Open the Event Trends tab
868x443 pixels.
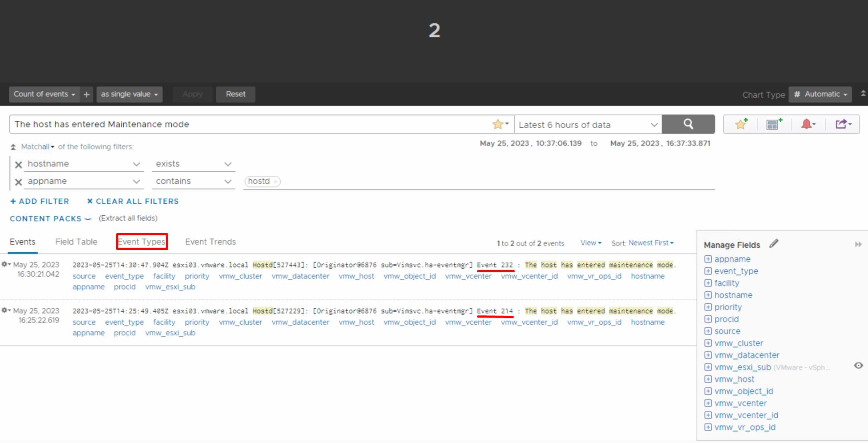[x=210, y=242]
